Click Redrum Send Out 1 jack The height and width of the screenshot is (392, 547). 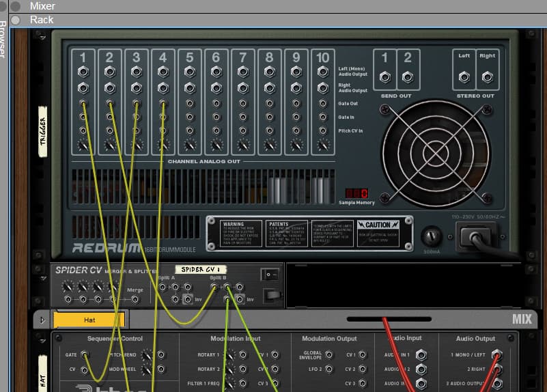(x=384, y=76)
